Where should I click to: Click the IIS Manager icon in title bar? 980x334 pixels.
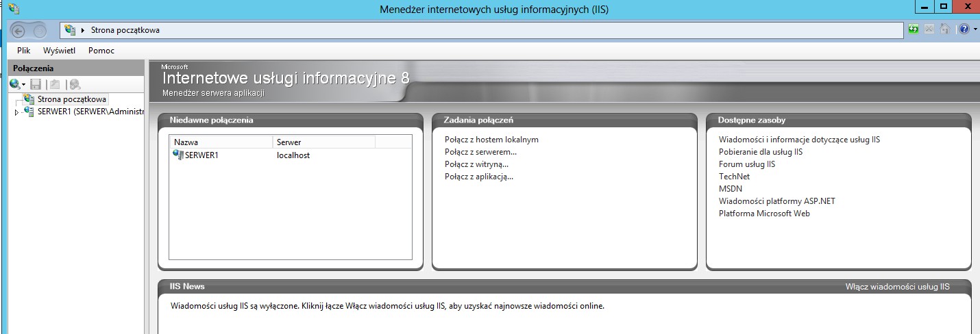coord(14,9)
